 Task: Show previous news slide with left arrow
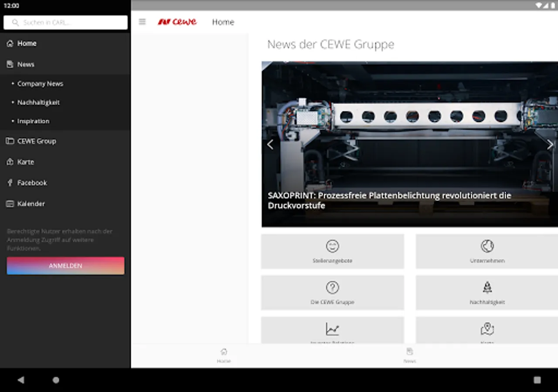[x=270, y=145]
